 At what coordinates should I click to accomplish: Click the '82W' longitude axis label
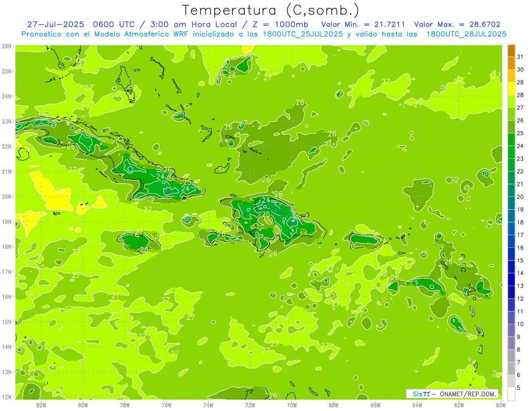41,405
